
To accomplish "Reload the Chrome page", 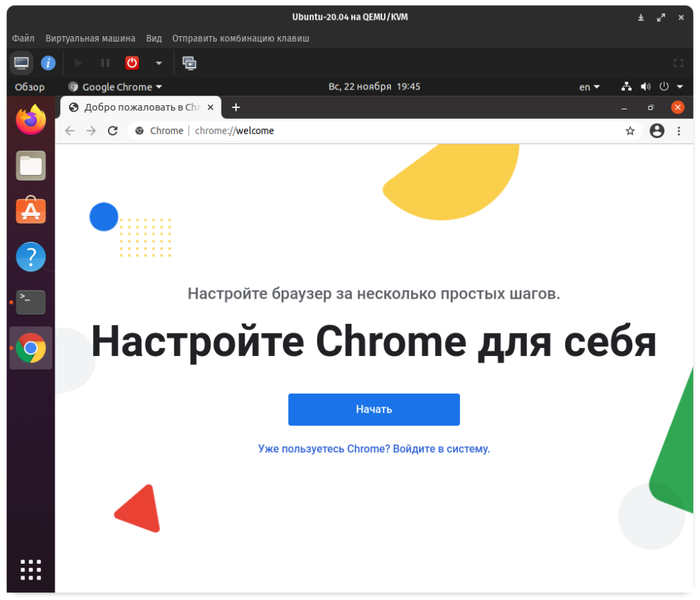I will [x=113, y=131].
